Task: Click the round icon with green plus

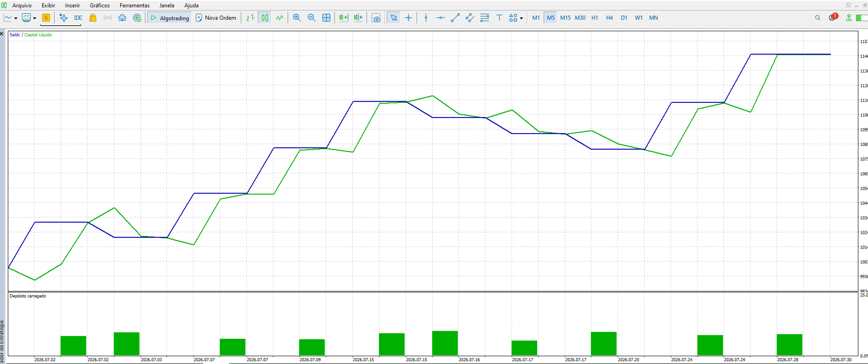Action: [x=137, y=18]
